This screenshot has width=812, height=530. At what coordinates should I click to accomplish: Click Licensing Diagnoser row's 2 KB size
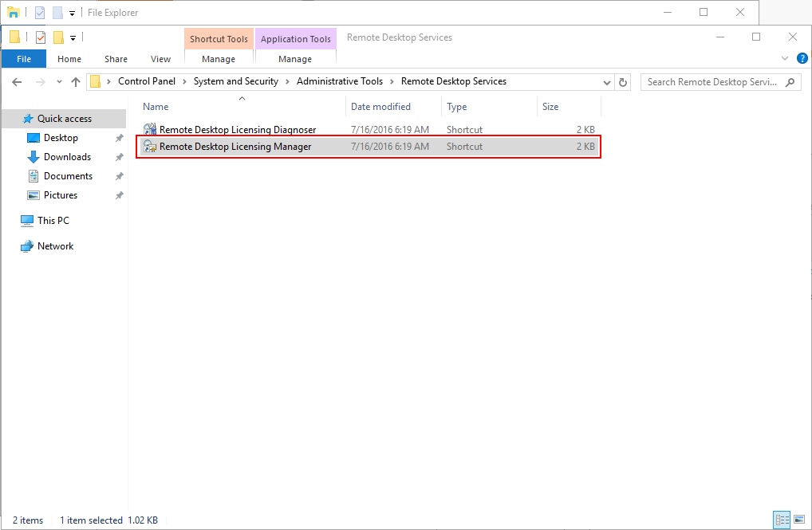point(585,129)
